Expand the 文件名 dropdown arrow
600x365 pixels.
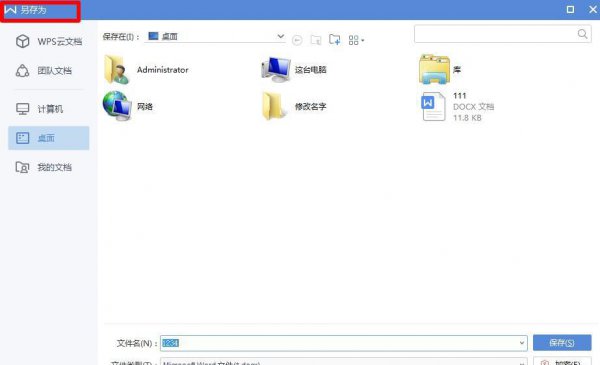click(x=522, y=343)
